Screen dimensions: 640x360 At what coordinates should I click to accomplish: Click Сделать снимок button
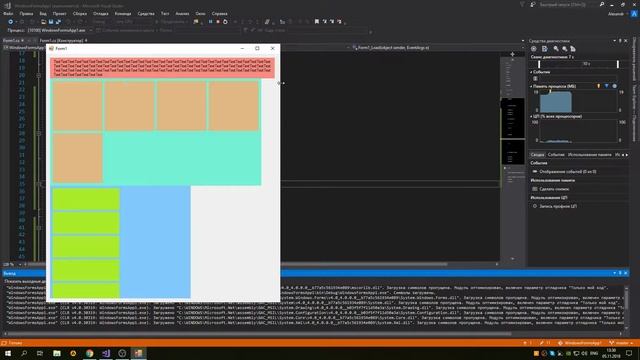[553, 189]
